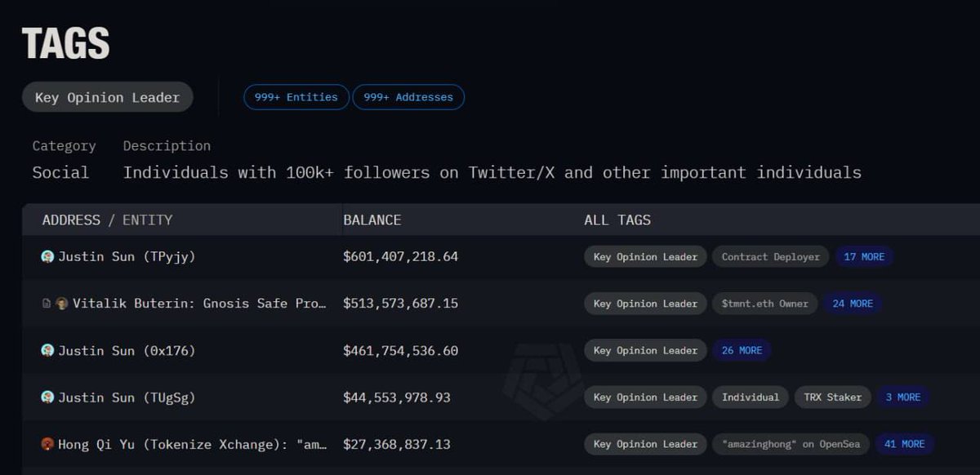Click balance $27,368,837.13

[x=397, y=444]
